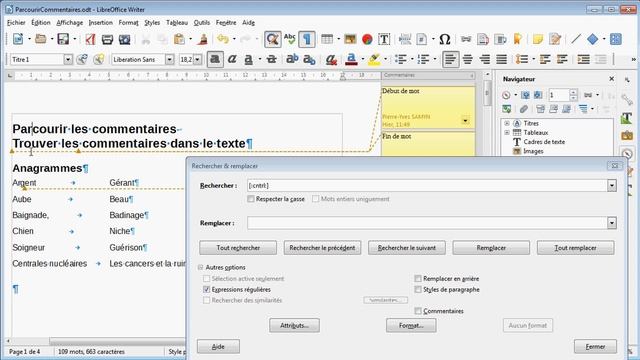Collapse Autres options section
Viewport: 640px width, 360px height.
pyautogui.click(x=200, y=267)
